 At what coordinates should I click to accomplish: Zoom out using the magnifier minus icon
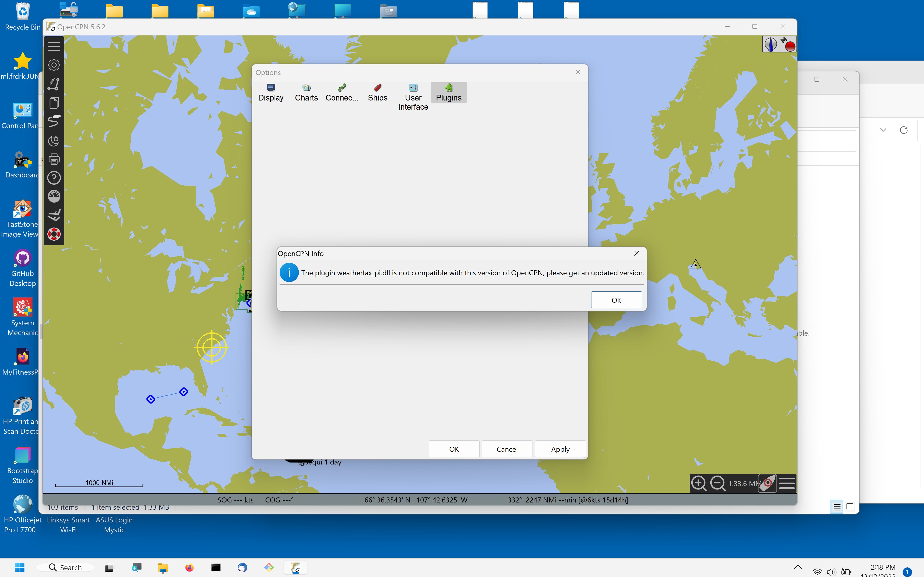tap(718, 483)
